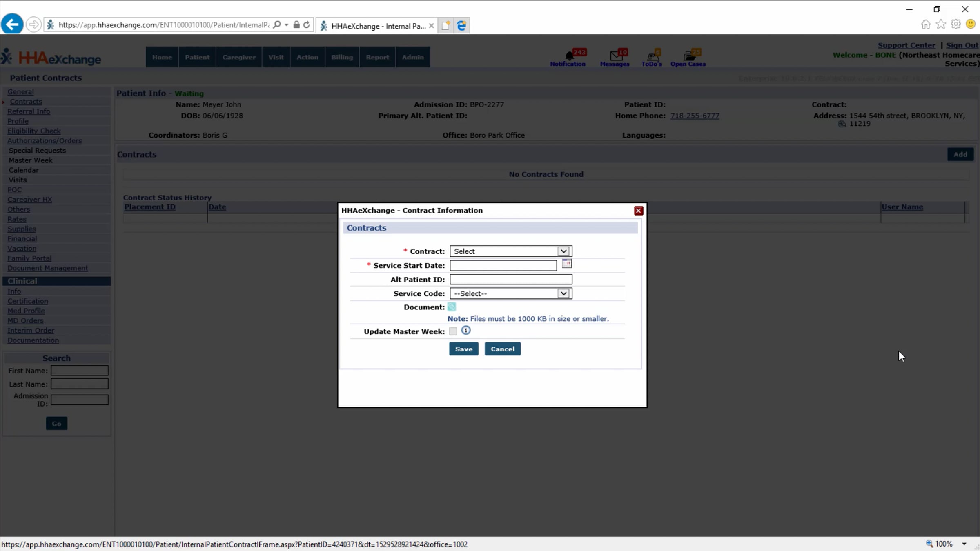Save the contract information
This screenshot has width=980, height=551.
463,349
